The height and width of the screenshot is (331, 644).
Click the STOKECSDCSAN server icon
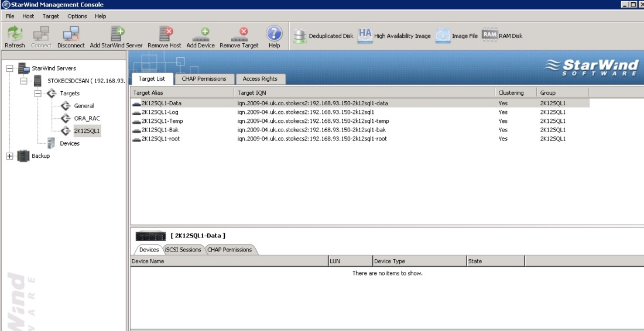point(38,81)
